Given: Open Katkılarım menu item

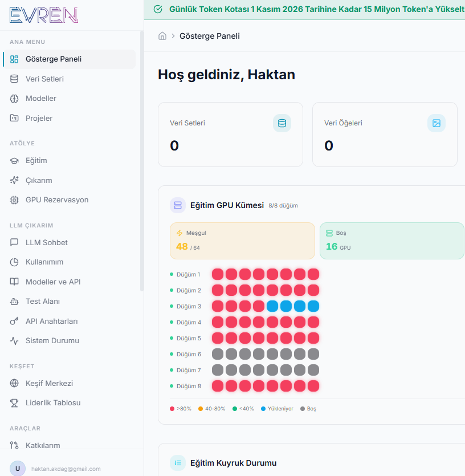Looking at the screenshot, I should click(x=70, y=444).
